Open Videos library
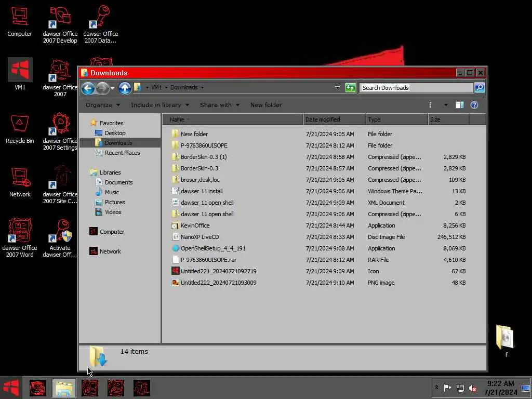532x399 pixels. 113,212
